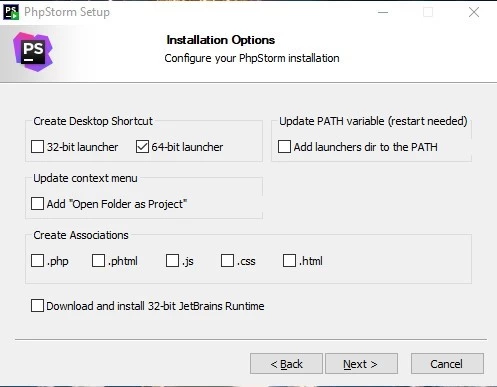497x387 pixels.
Task: Click the PhpStorm icon in the title bar
Action: click(11, 12)
